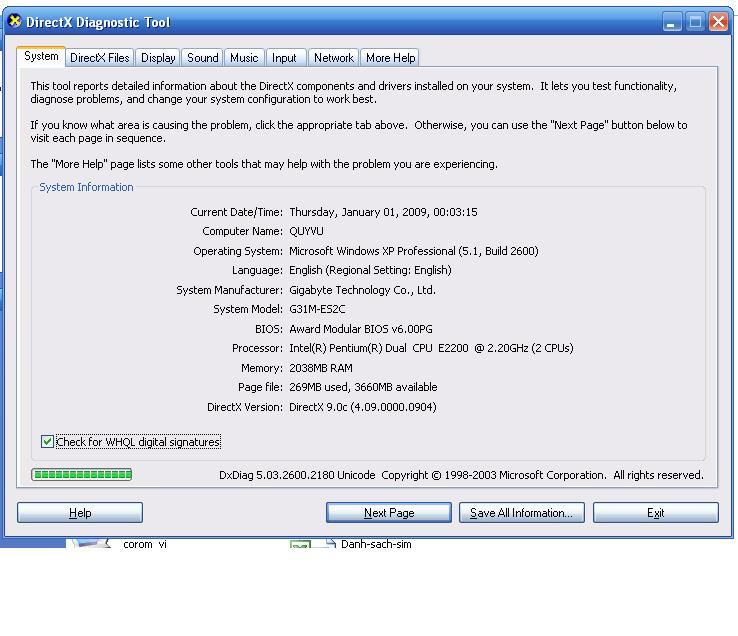Uncheck Check for WHQL digital signatures
The width and height of the screenshot is (738, 636).
click(x=47, y=441)
